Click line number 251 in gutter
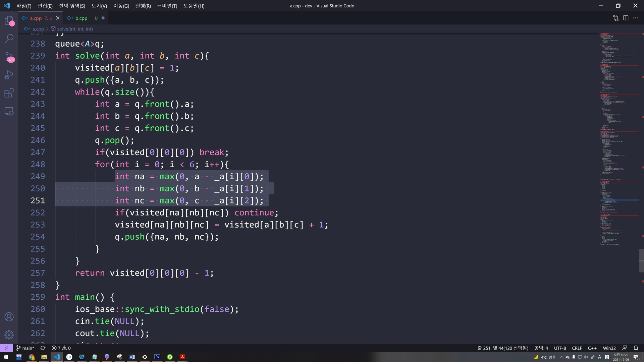 click(38, 200)
